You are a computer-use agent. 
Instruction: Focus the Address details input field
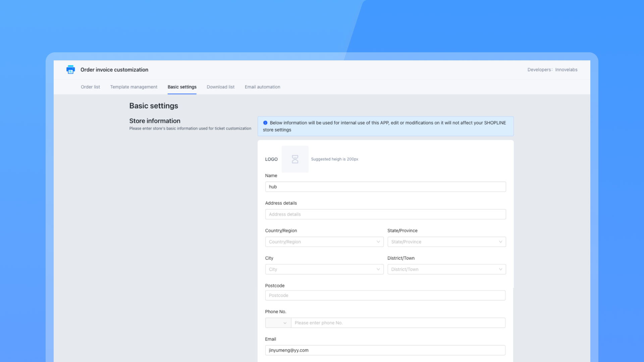point(385,214)
